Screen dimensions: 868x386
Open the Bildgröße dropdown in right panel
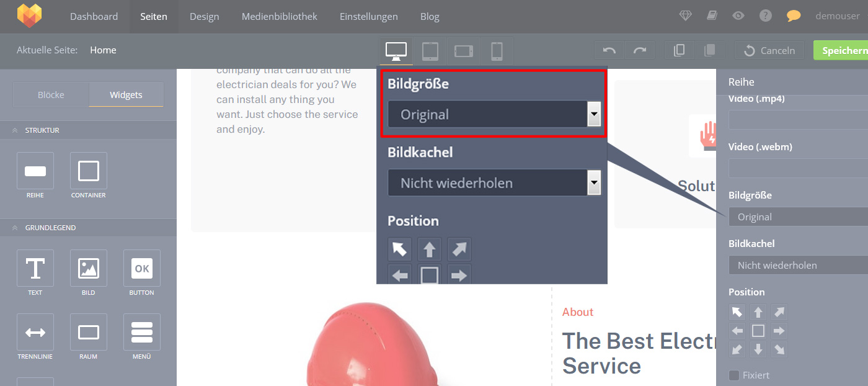tap(798, 217)
